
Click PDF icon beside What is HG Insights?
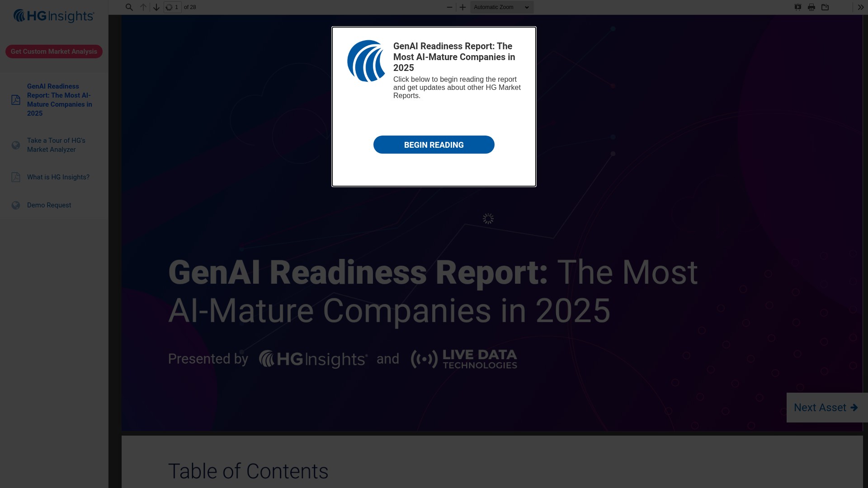click(x=16, y=177)
